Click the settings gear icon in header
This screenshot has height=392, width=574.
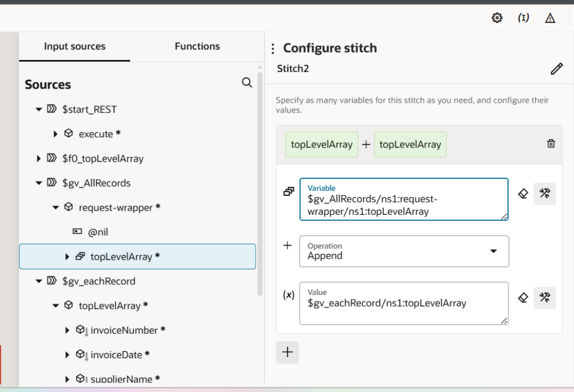(x=497, y=18)
